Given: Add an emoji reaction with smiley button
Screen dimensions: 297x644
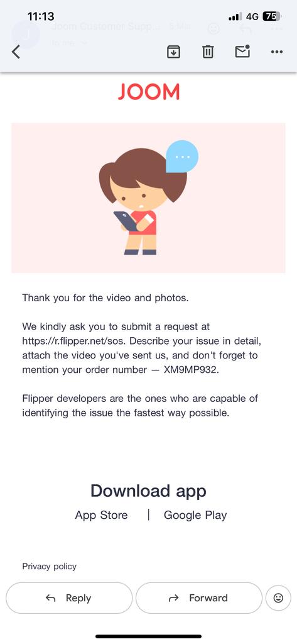Looking at the screenshot, I should pos(278,598).
